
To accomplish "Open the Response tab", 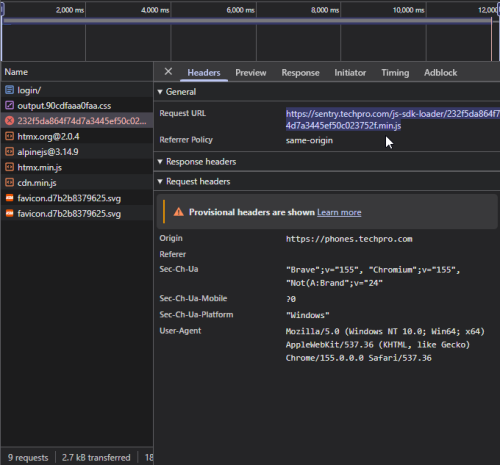I will [x=300, y=73].
